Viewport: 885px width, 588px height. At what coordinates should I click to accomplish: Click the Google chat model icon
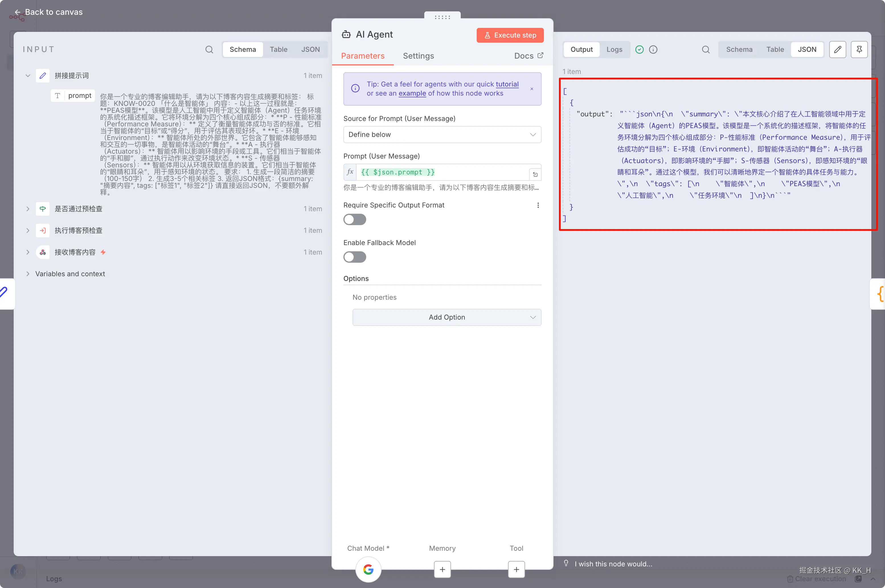368,569
